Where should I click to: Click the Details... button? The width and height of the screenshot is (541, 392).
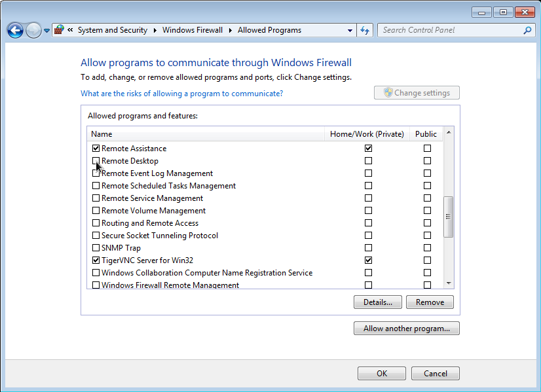coord(378,302)
